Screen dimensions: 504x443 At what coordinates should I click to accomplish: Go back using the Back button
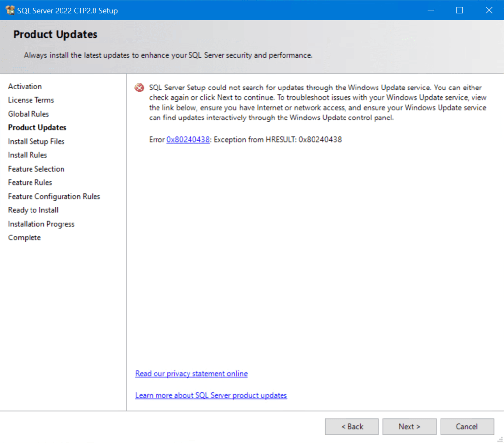coord(351,426)
